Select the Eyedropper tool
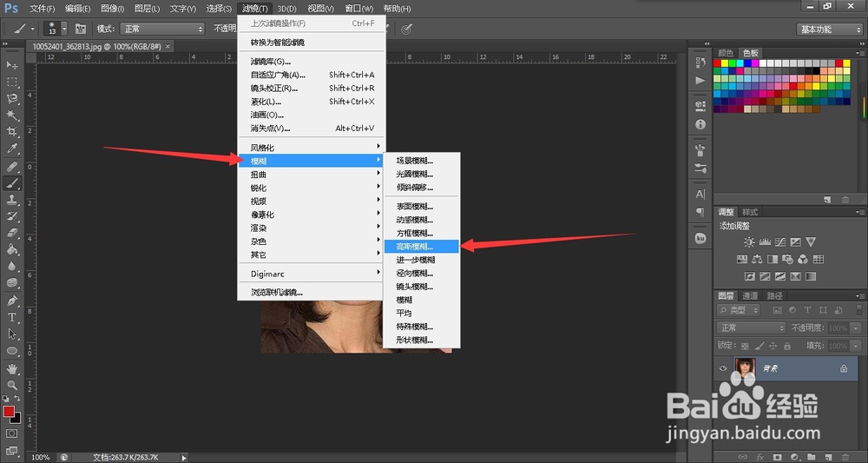Viewport: 868px width, 463px height. 11,149
